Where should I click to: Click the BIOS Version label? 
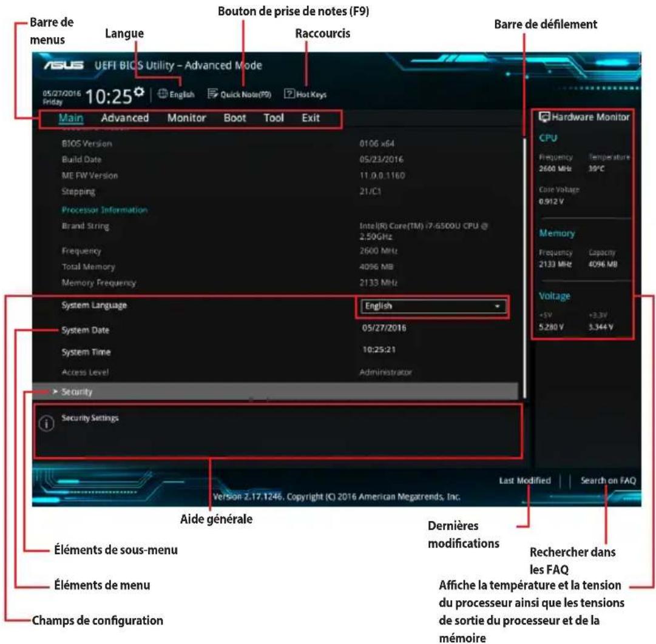click(x=87, y=144)
